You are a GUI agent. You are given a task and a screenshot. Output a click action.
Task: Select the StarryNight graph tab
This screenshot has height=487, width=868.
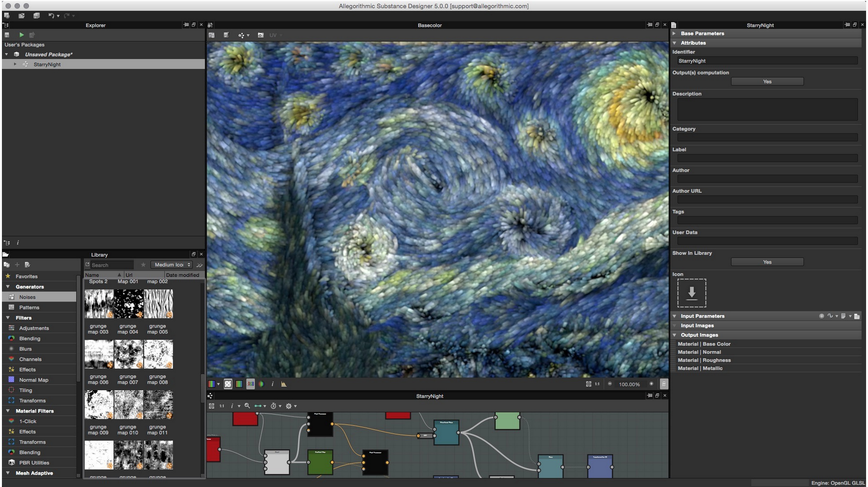click(430, 396)
